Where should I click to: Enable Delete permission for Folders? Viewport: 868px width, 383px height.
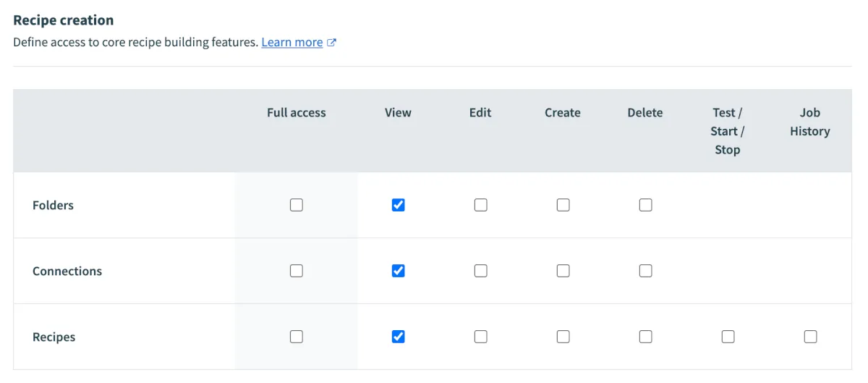tap(645, 205)
